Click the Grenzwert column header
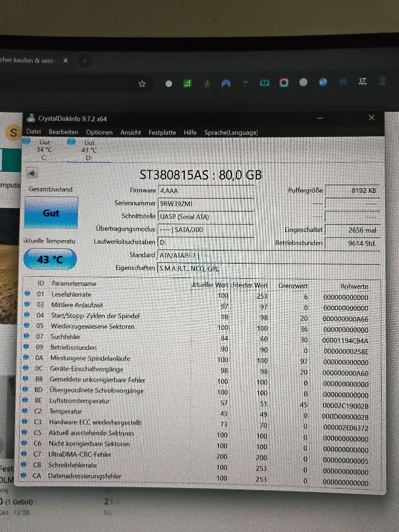 pyautogui.click(x=293, y=285)
